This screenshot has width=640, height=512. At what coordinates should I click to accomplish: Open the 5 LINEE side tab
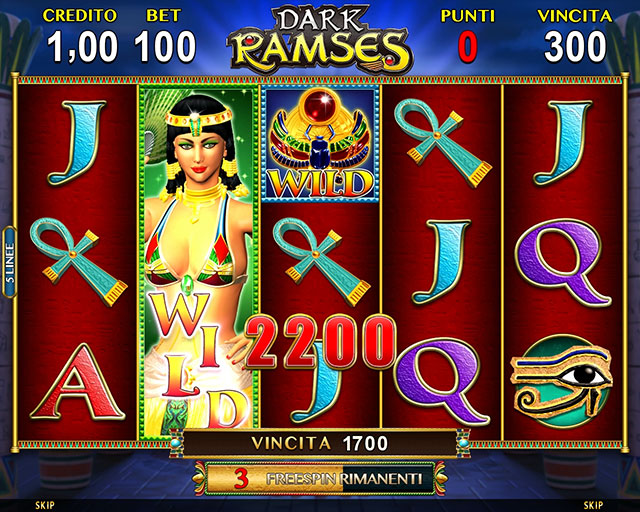(x=9, y=262)
